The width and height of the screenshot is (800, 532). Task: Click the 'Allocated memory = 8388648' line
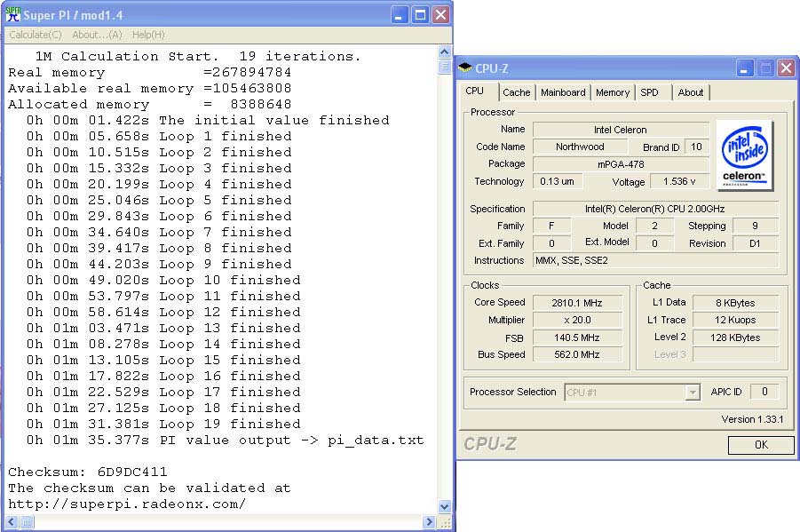point(149,104)
